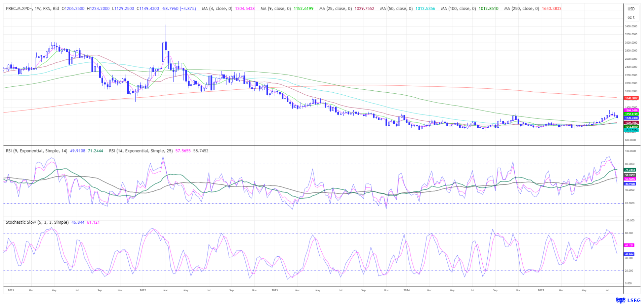Select the Stochastic Slow indicator label

tap(37, 222)
